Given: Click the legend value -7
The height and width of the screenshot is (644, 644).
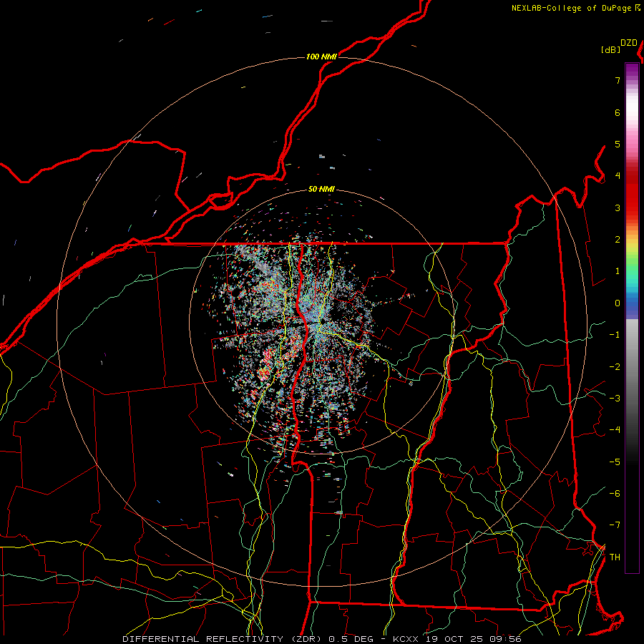Looking at the screenshot, I should (615, 525).
